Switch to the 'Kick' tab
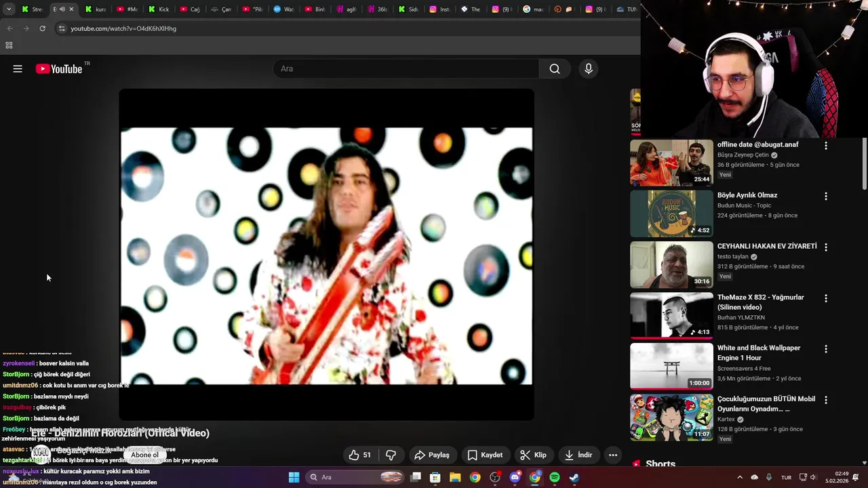 158,9
